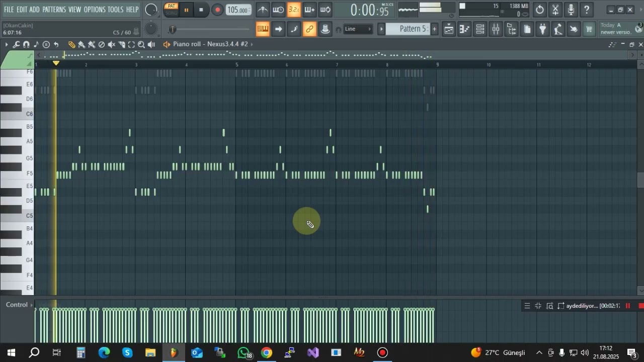Select the Mute tool

coord(112,45)
